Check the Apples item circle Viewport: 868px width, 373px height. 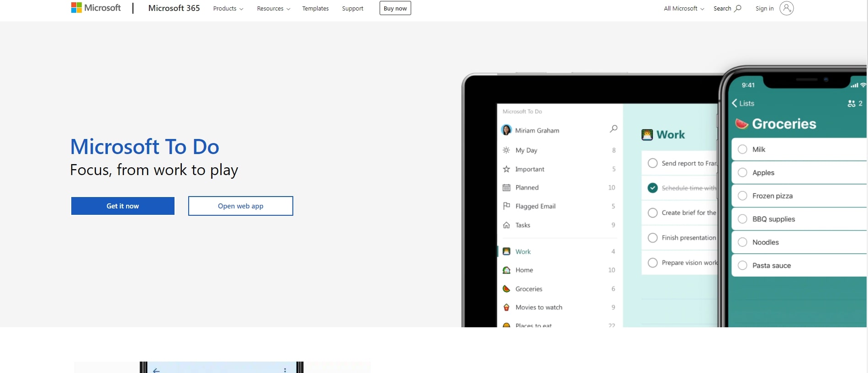coord(742,172)
